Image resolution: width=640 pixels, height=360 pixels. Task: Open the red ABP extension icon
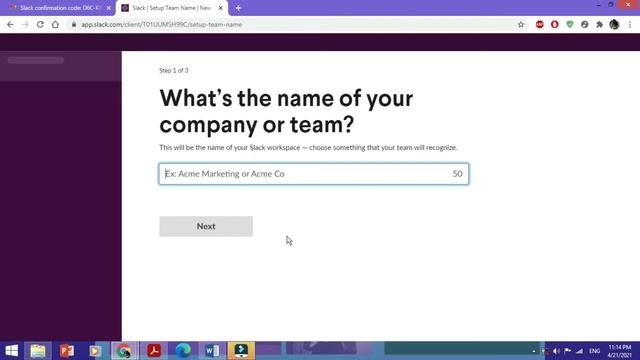coord(540,24)
